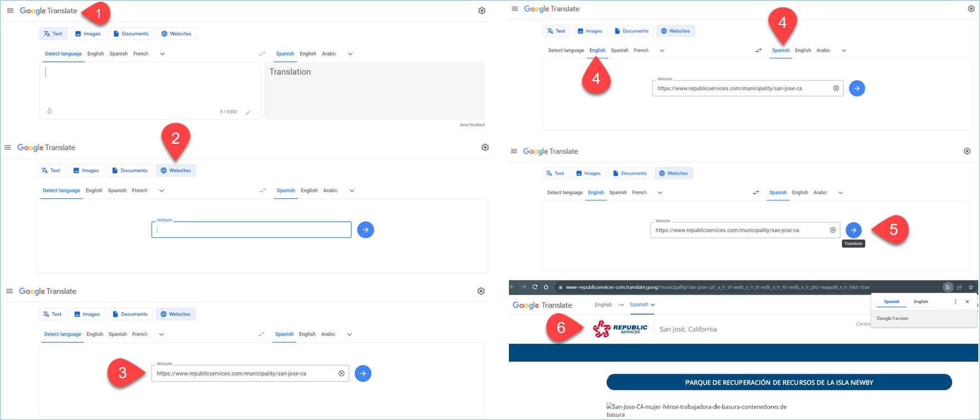Image resolution: width=980 pixels, height=420 pixels.
Task: Click the empty Website input field
Action: tap(251, 229)
